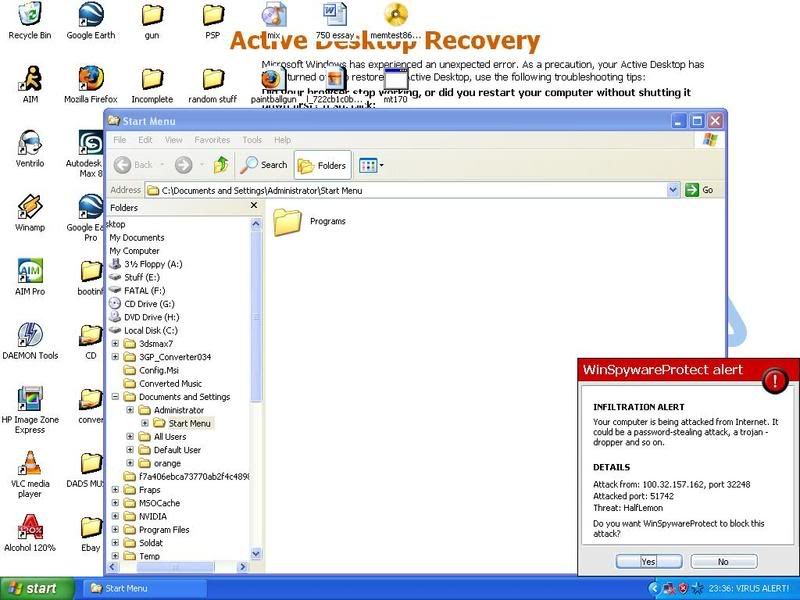
Task: Open the Programs folder
Action: (x=310, y=222)
